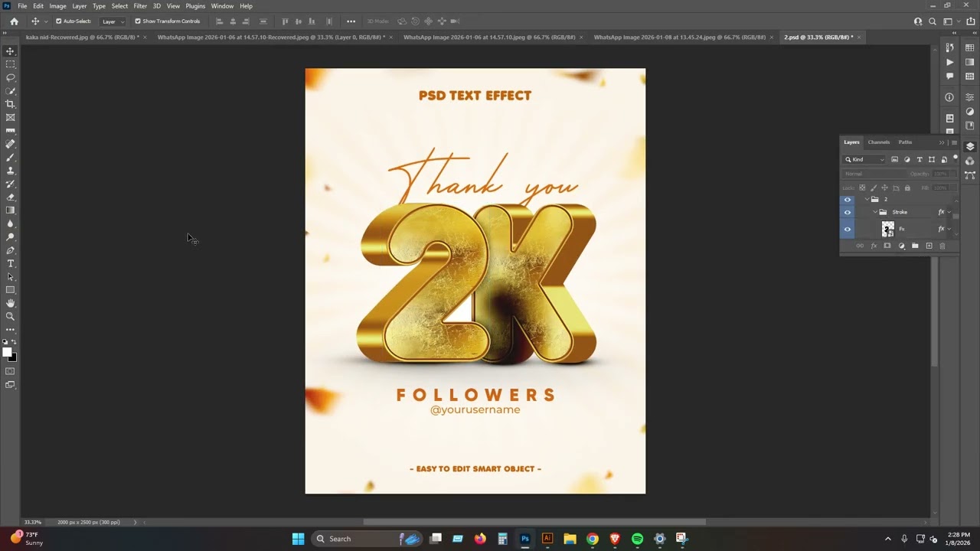
Task: Select the Lasso tool
Action: pyautogui.click(x=10, y=77)
